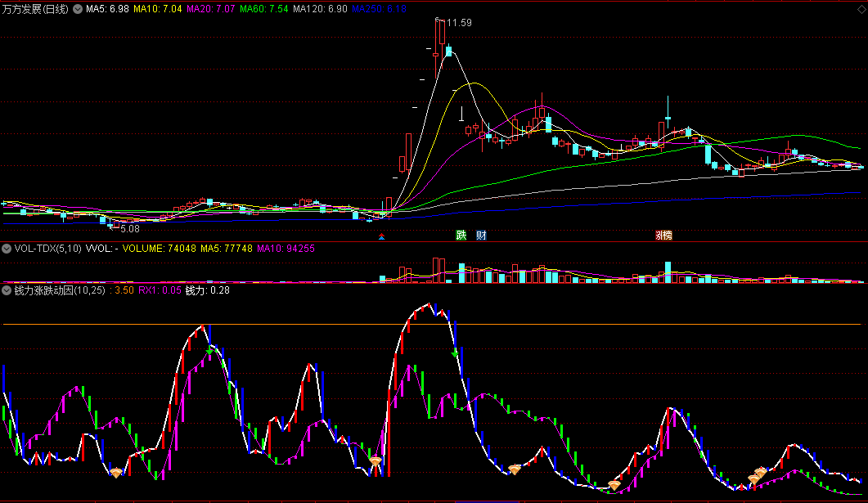Image resolution: width=868 pixels, height=503 pixels.
Task: Click the green down arrow signal at the highest indicator peak
Action: tap(455, 354)
